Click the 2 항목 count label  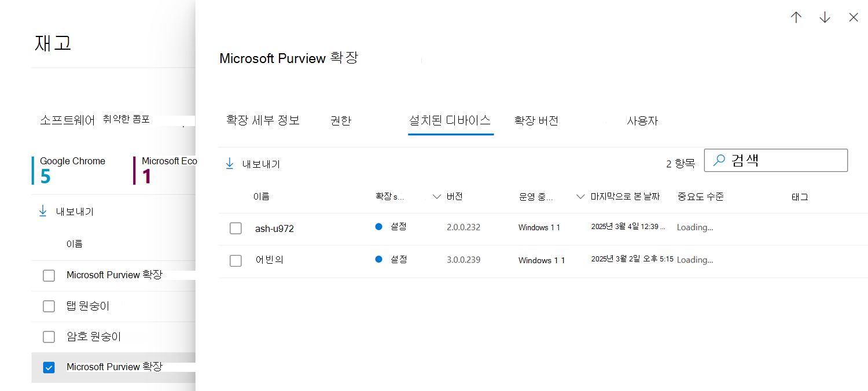[681, 164]
